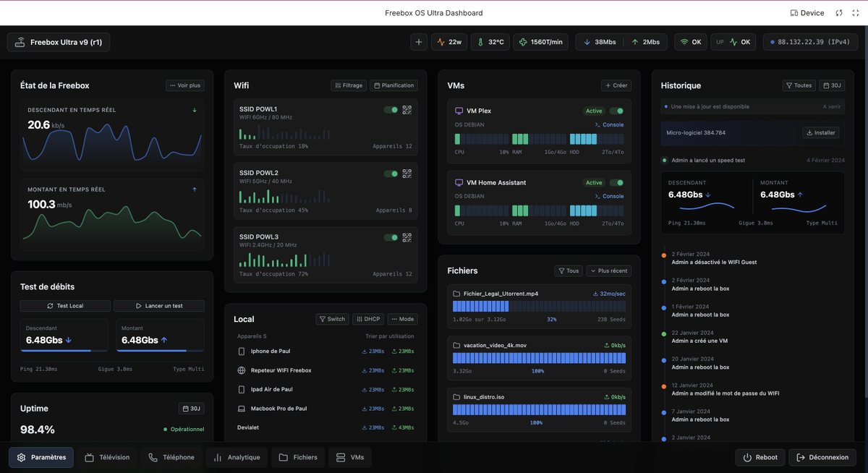The height and width of the screenshot is (473, 868).
Task: Open the Planification button in Wifi panel
Action: coord(394,85)
